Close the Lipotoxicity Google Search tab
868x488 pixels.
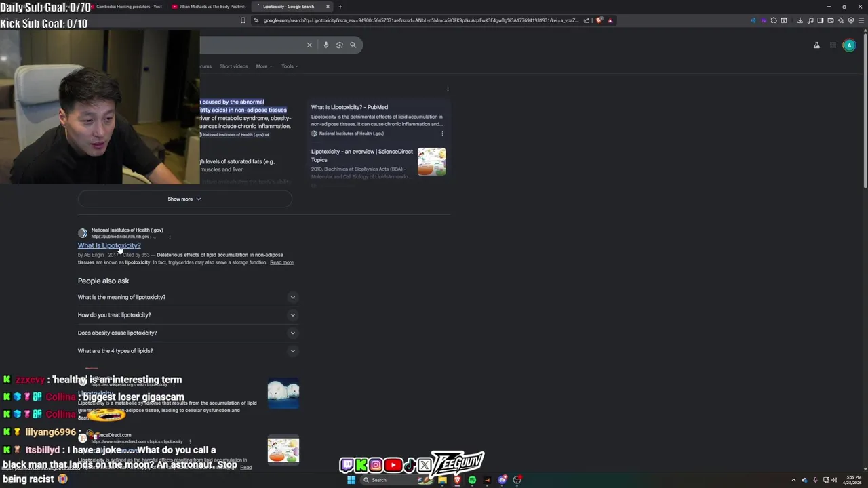click(328, 7)
